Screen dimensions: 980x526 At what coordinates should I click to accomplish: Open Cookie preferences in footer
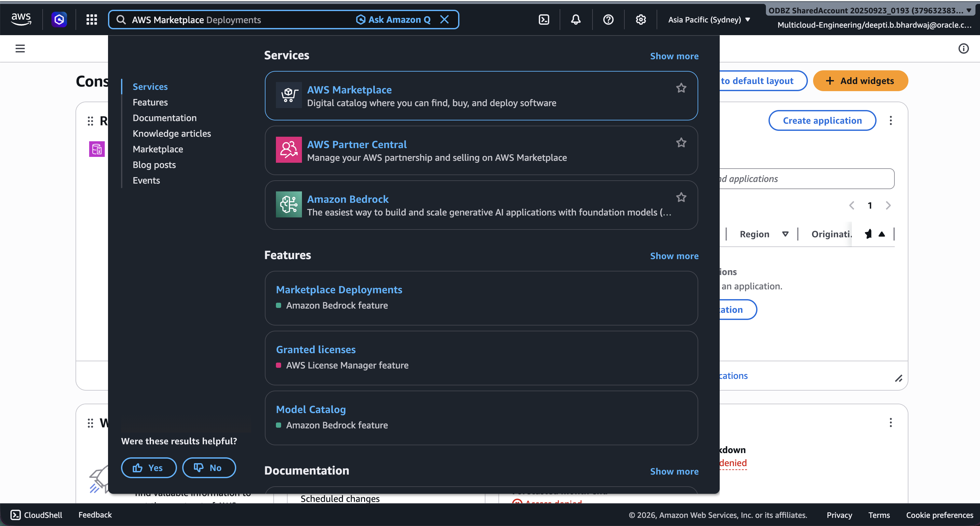pyautogui.click(x=939, y=515)
